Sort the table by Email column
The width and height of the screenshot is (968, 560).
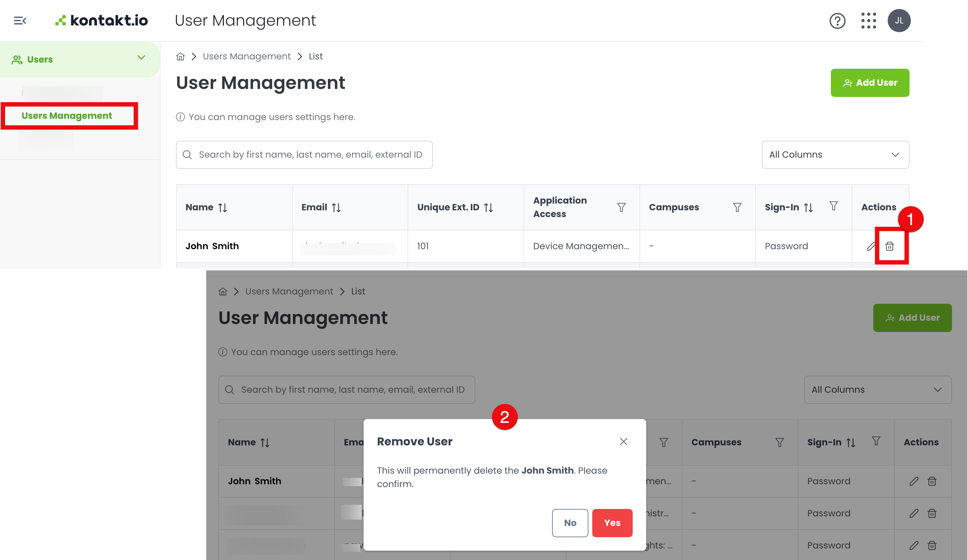pos(336,207)
